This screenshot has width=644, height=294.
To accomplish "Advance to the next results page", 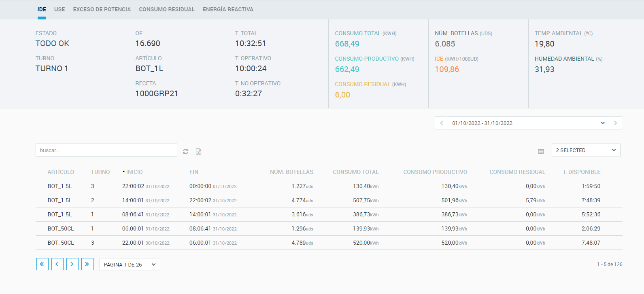I will 72,264.
